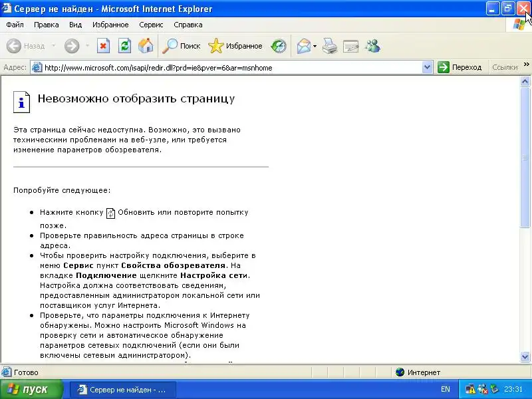This screenshot has height=399, width=532.
Task: Open the Back history dropdown arrow
Action: [53, 45]
